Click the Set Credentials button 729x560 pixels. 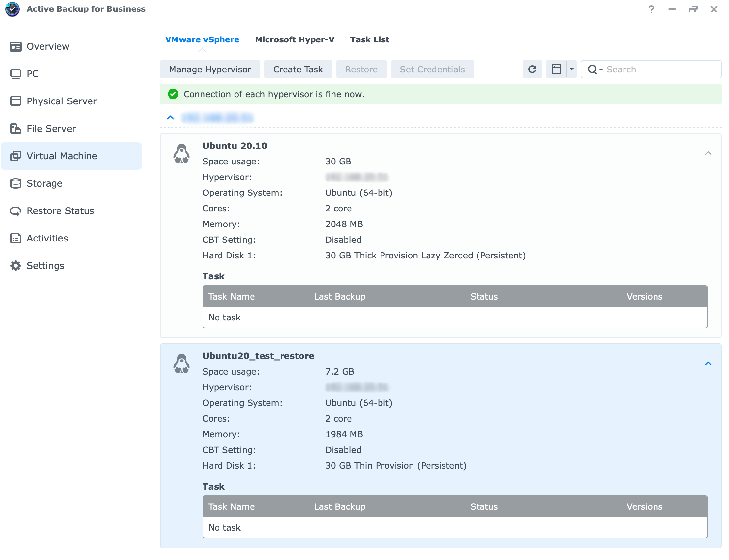tap(432, 69)
